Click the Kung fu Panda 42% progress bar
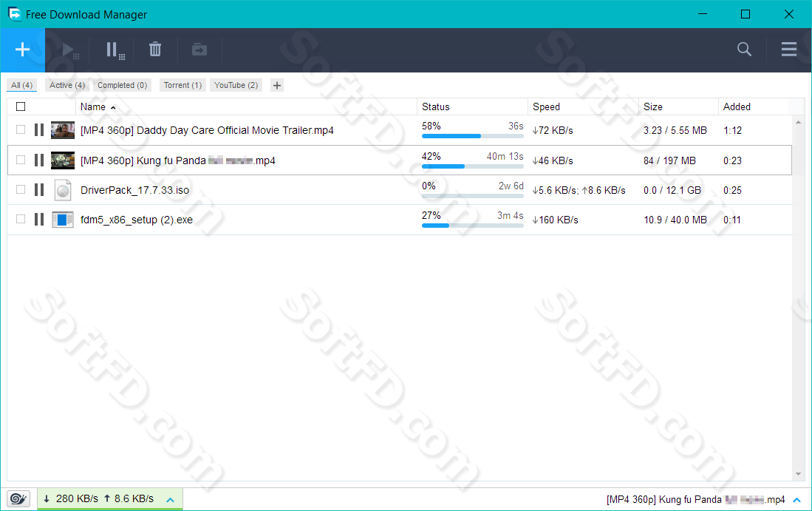Image resolution: width=812 pixels, height=511 pixels. (x=472, y=166)
